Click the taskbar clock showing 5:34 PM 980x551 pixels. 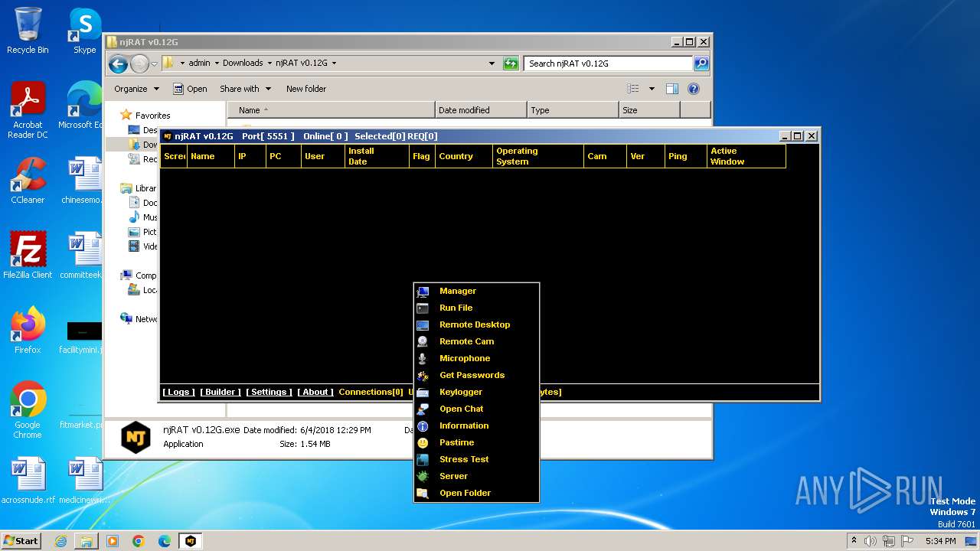tap(940, 541)
